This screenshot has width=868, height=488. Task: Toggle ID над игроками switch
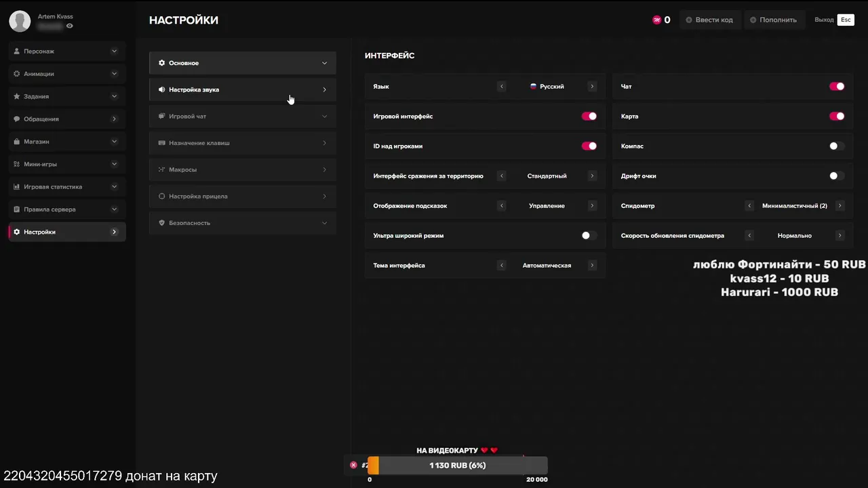[x=589, y=146]
